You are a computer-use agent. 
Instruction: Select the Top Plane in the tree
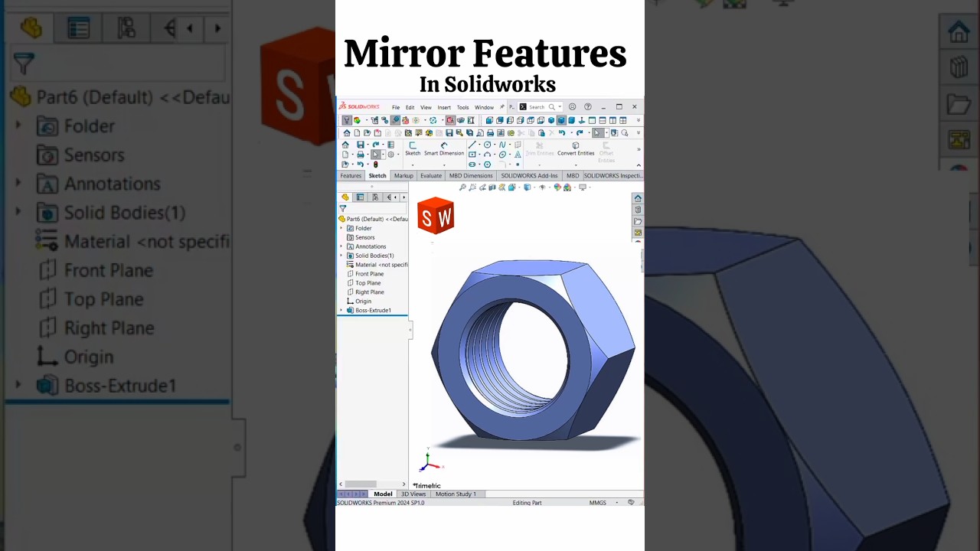coord(367,282)
